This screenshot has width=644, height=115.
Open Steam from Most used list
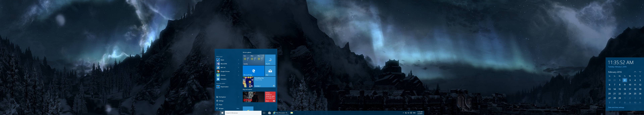(x=222, y=60)
